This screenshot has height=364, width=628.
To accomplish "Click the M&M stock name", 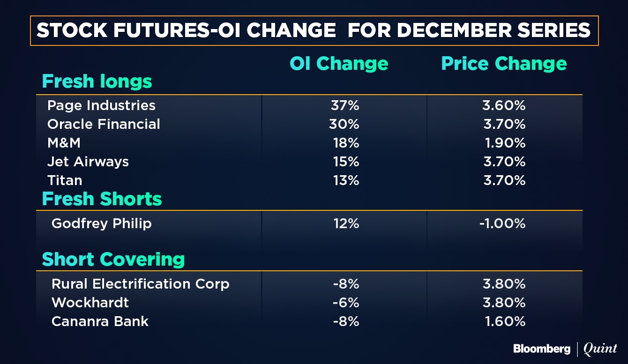I will click(64, 143).
